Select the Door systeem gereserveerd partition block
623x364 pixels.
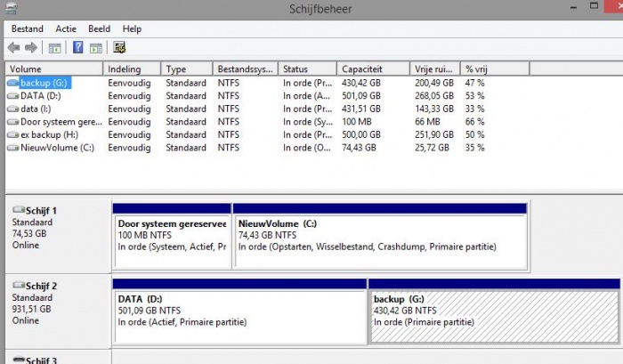point(172,237)
